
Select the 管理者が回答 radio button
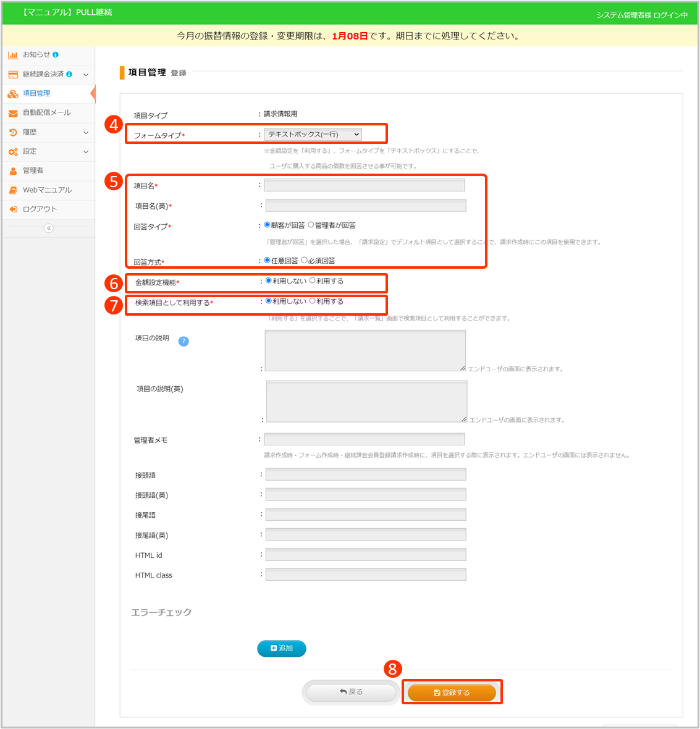pyautogui.click(x=311, y=225)
